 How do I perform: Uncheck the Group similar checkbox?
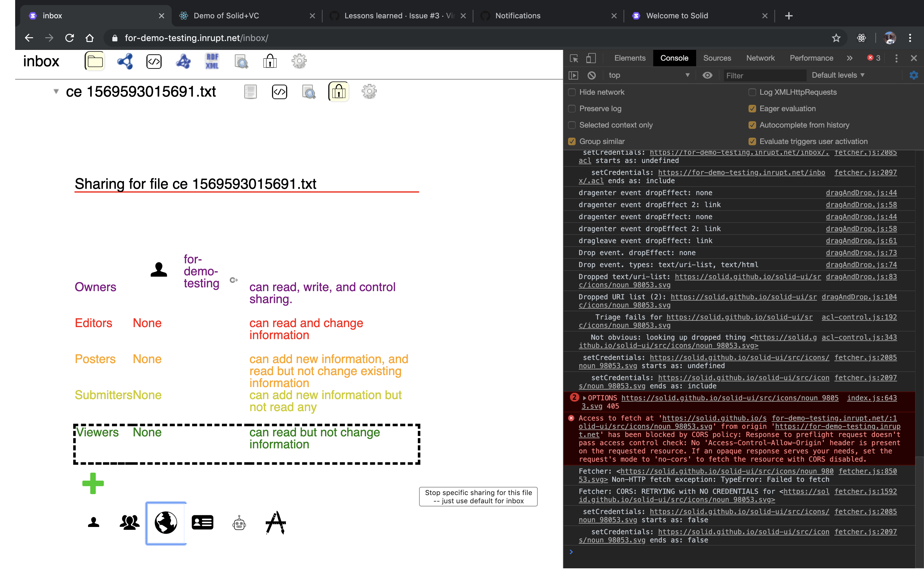click(x=572, y=141)
